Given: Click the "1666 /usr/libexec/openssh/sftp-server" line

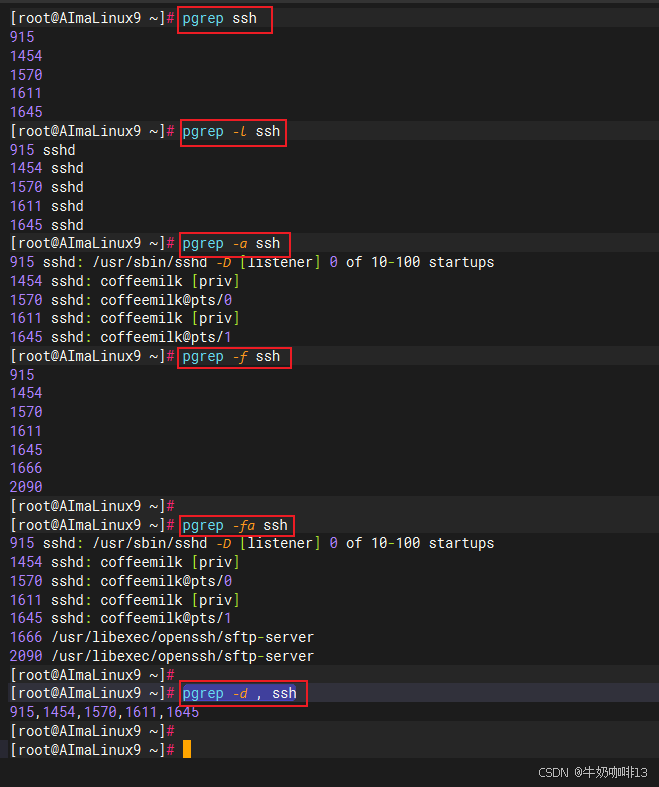Looking at the screenshot, I should 162,637.
